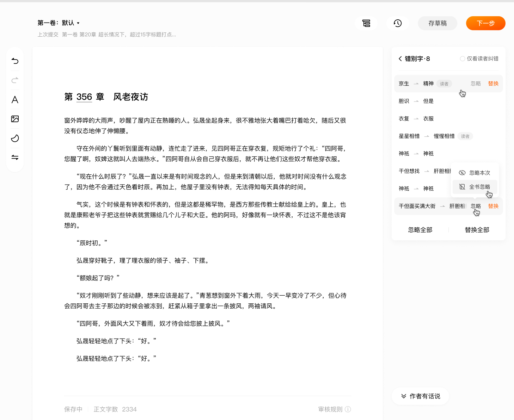
Task: Open the 审核规则 link
Action: (330, 409)
